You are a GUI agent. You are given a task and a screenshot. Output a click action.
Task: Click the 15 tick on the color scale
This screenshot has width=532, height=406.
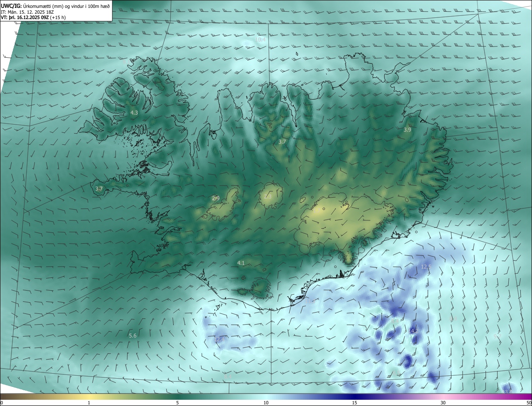[355, 403]
